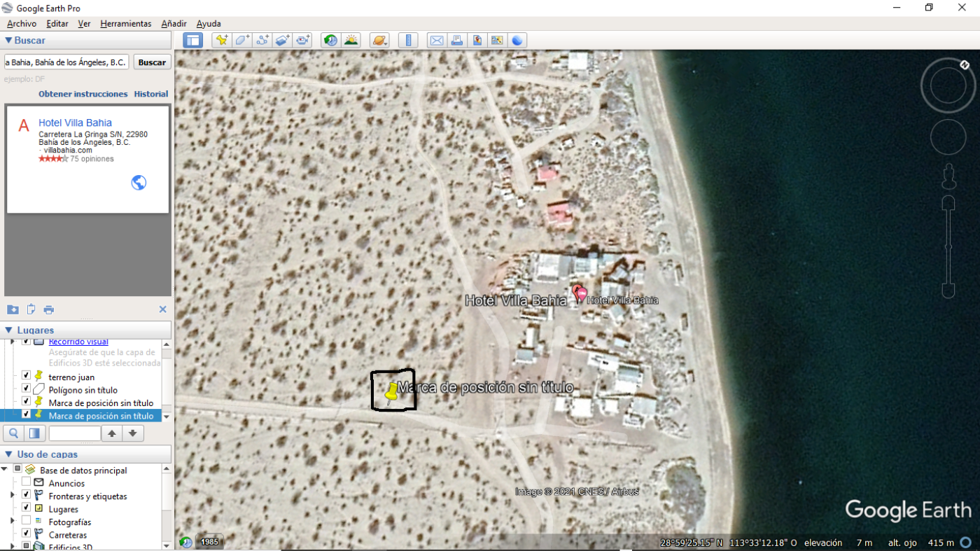
Task: Click the zoom in plus end
Action: tap(948, 203)
